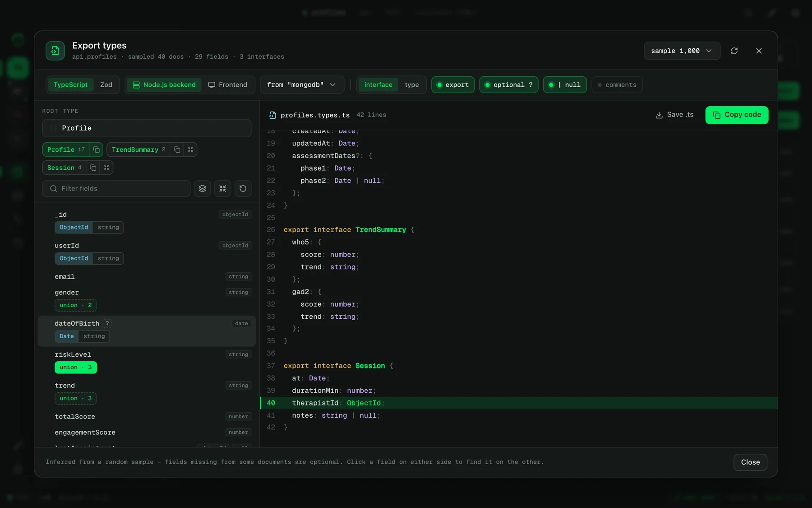Expand the gender union · 2 chip
Image resolution: width=812 pixels, height=508 pixels.
click(76, 305)
